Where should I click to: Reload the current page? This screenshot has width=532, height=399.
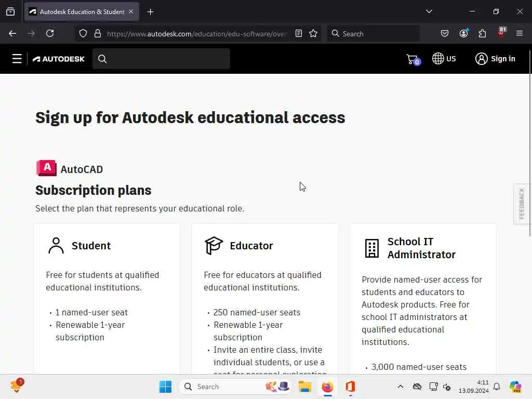point(50,33)
